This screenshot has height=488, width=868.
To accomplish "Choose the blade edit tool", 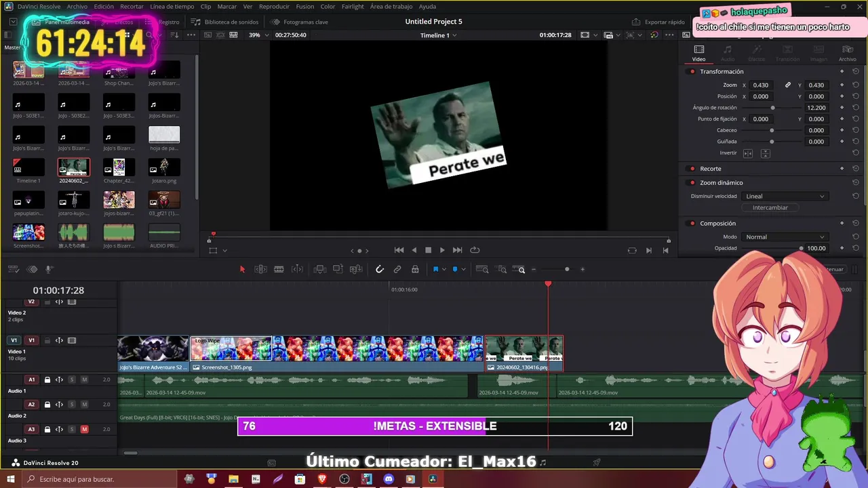I will (279, 269).
